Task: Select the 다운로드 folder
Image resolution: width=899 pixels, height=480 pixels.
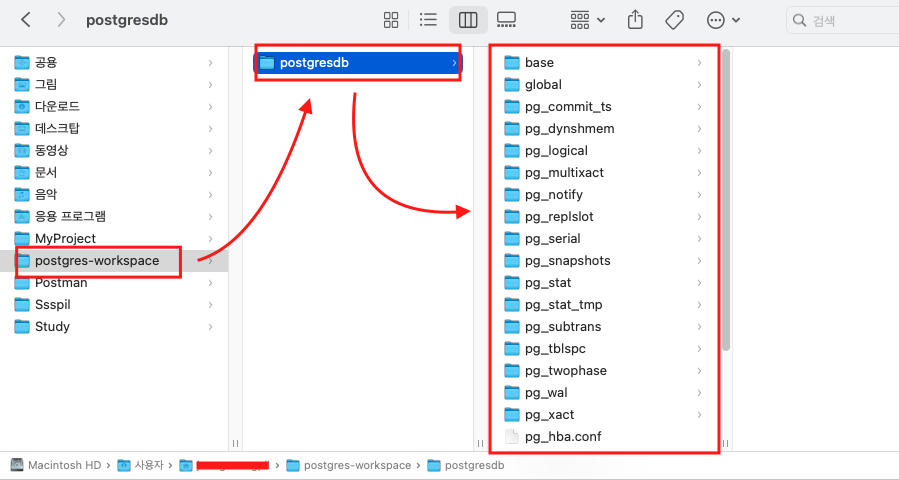Action: point(115,107)
